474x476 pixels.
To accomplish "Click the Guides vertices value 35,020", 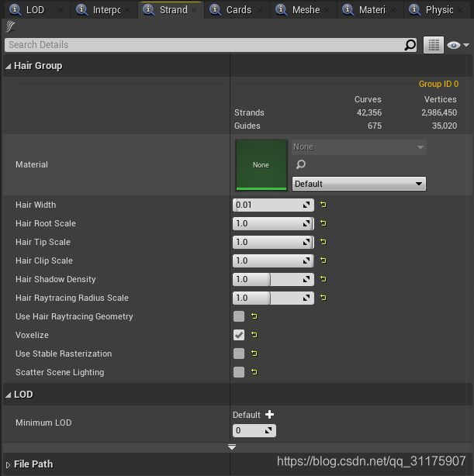I will coord(445,126).
